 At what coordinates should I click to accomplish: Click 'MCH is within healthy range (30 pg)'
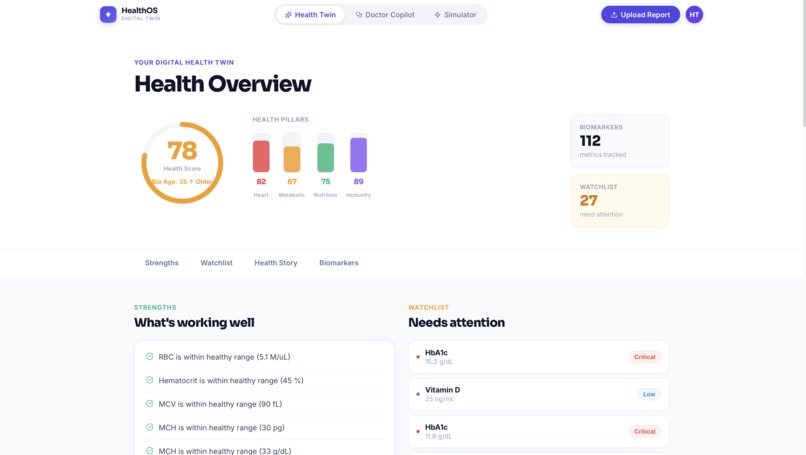[221, 428]
